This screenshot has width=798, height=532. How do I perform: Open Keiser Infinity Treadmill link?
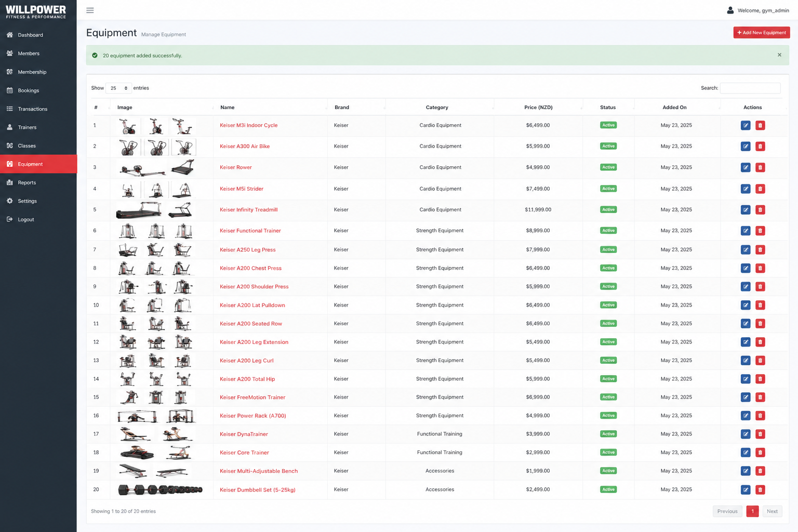[248, 210]
